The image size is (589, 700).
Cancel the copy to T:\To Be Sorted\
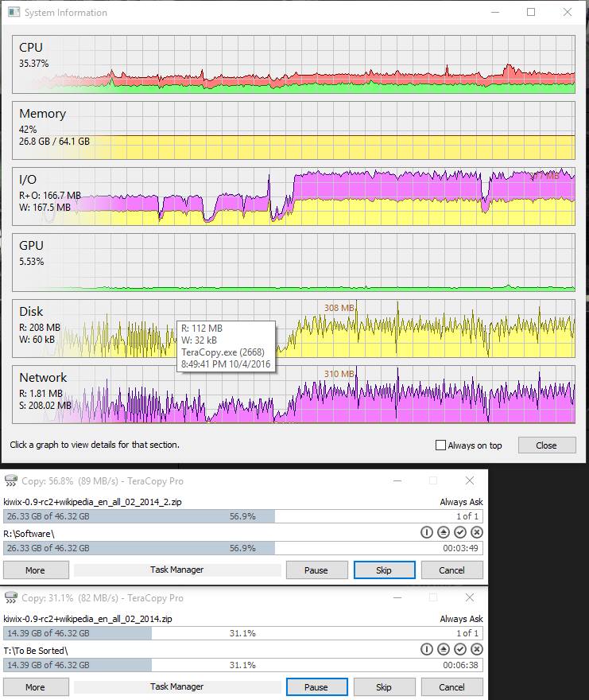click(451, 687)
